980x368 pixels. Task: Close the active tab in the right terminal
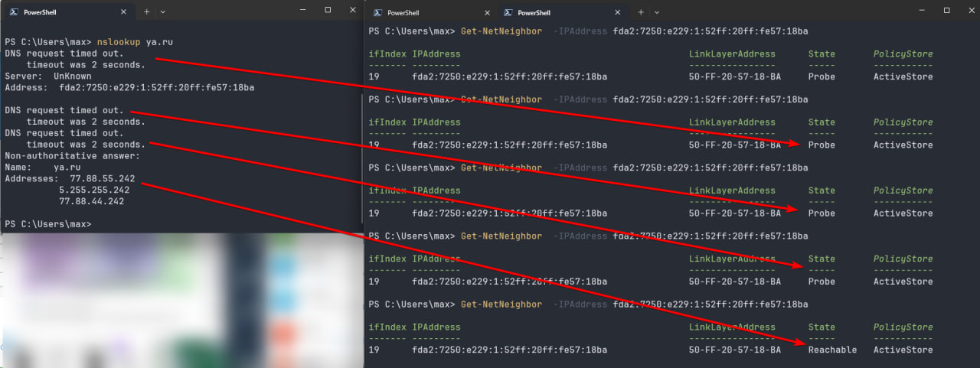(x=617, y=13)
